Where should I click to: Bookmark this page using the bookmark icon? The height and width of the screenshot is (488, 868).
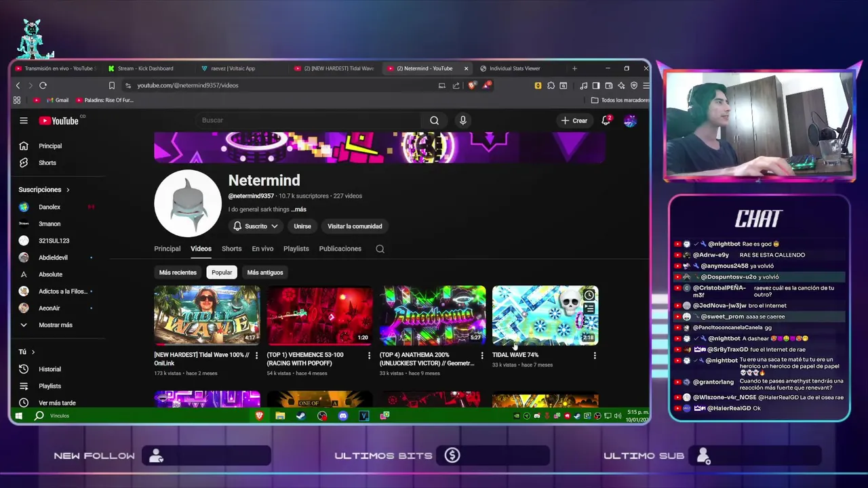point(112,85)
